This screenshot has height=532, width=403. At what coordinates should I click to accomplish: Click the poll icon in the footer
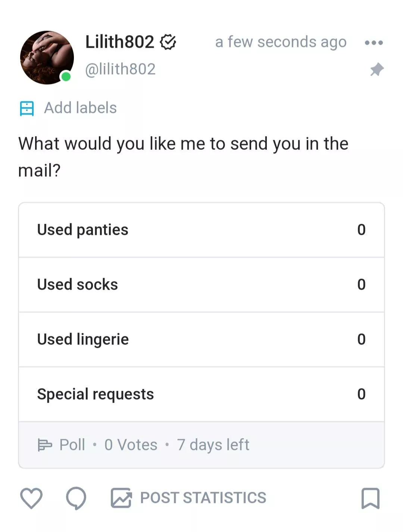click(45, 445)
